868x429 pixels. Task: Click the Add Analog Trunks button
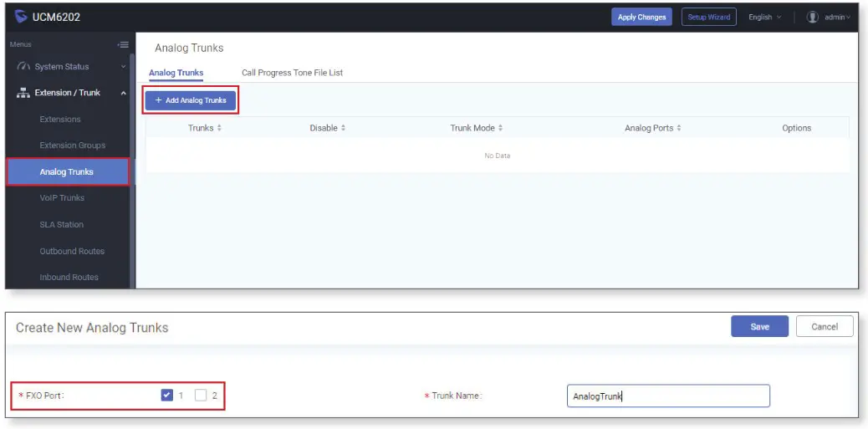(191, 100)
